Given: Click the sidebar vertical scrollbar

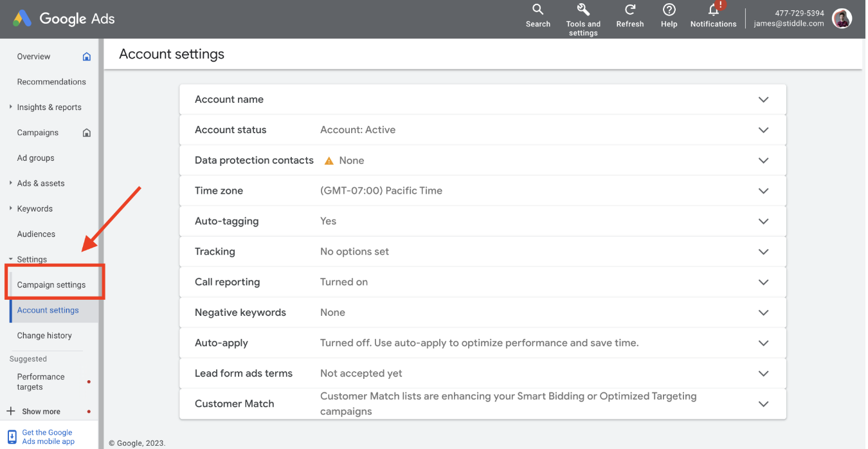Looking at the screenshot, I should click(x=101, y=244).
